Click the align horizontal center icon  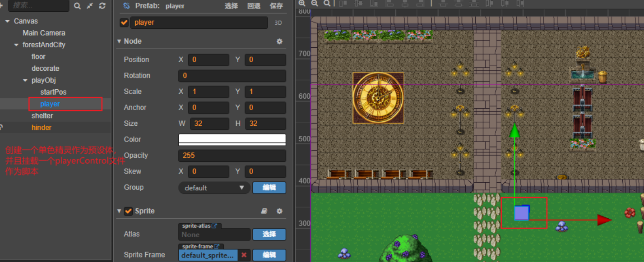pyautogui.click(x=405, y=3)
